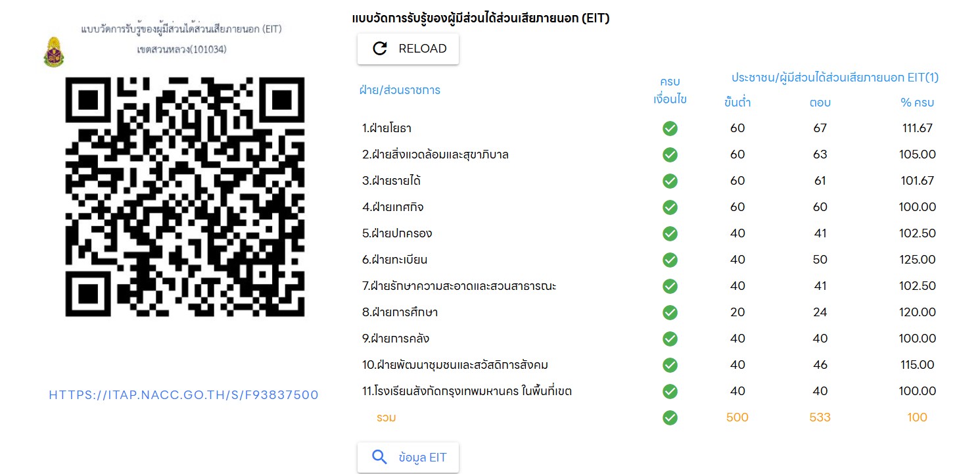Click the RELOAD button
Image resolution: width=980 pixels, height=474 pixels.
(408, 49)
